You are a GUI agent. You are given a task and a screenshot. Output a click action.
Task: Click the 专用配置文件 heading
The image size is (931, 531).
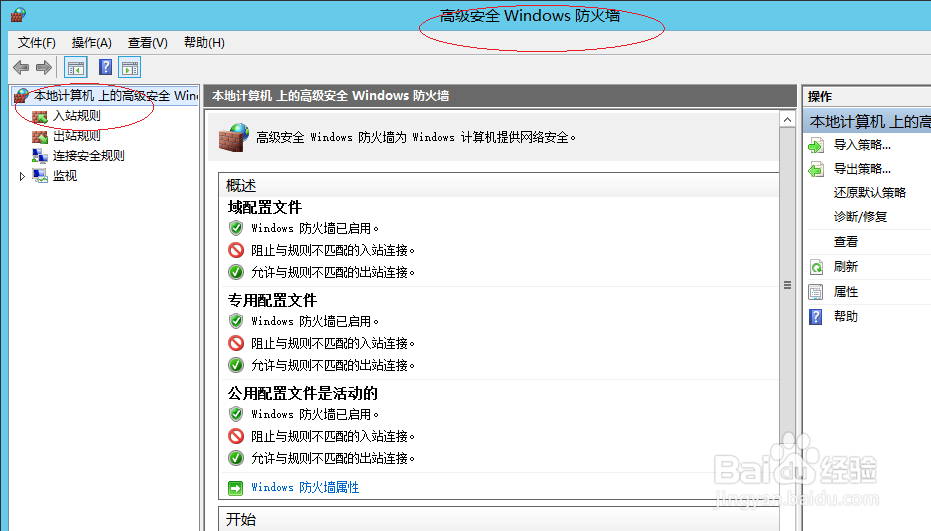pyautogui.click(x=273, y=301)
